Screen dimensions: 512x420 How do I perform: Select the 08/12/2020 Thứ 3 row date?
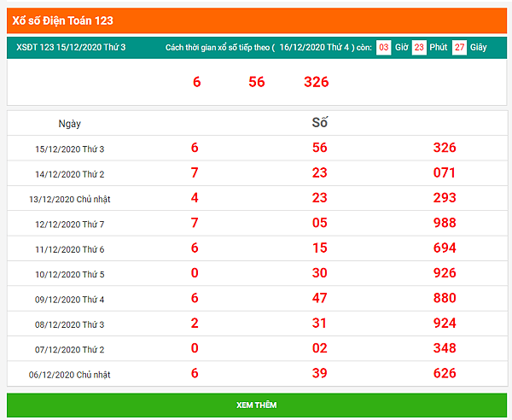point(70,324)
